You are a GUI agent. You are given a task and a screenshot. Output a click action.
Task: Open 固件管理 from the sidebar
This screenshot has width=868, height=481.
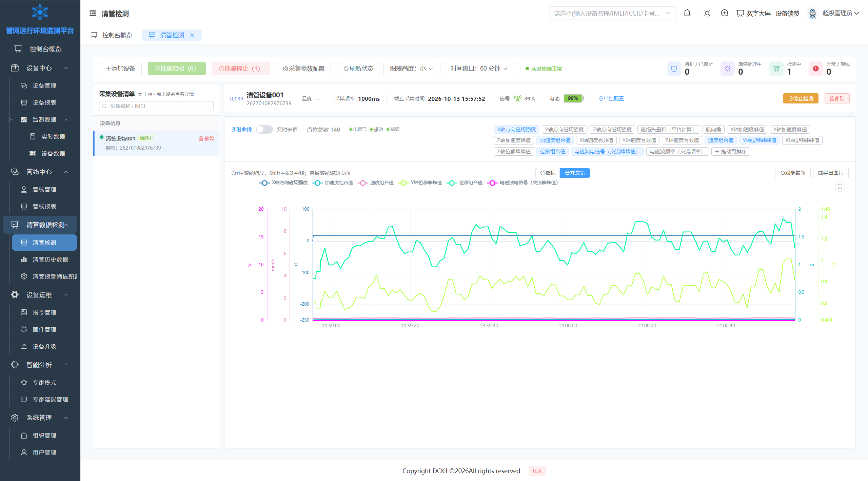[44, 329]
